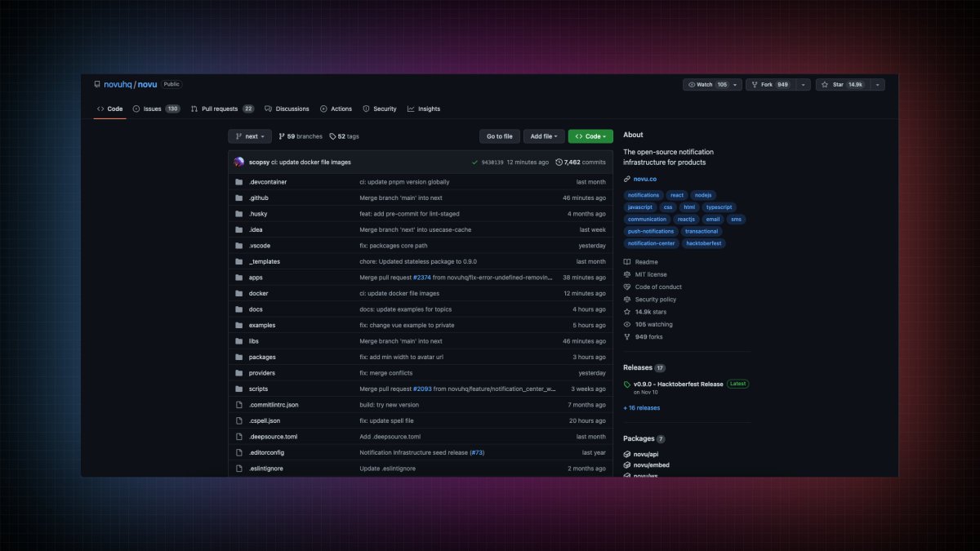Open the .cspell.json file name

tap(265, 420)
